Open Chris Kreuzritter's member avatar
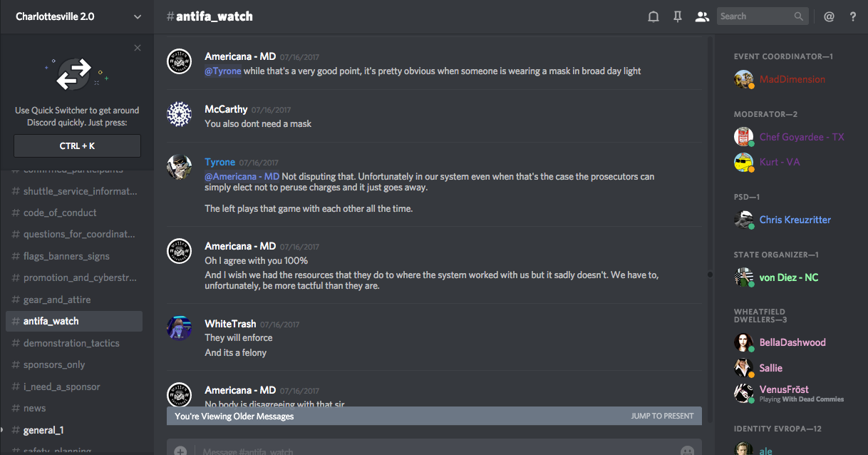This screenshot has height=455, width=868. point(744,220)
